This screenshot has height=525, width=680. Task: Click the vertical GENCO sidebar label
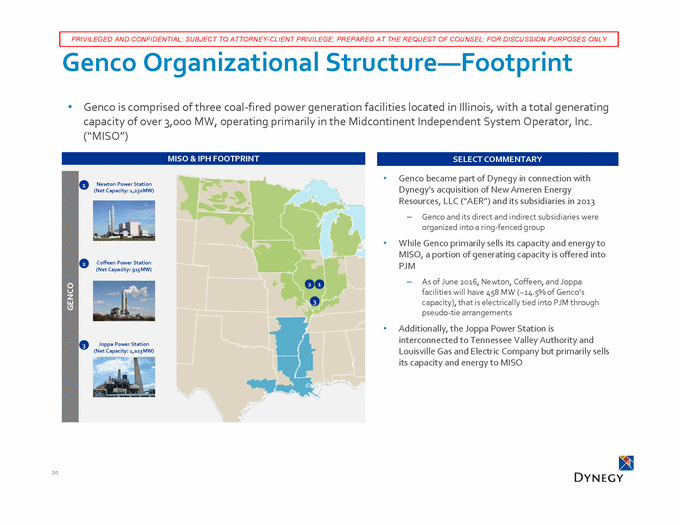tap(70, 298)
